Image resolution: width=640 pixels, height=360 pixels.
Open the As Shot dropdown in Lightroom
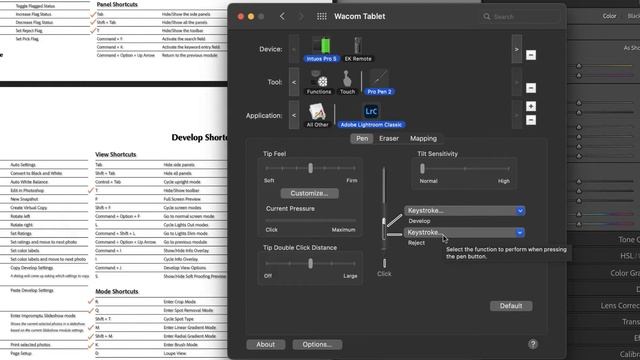pyautogui.click(x=631, y=48)
